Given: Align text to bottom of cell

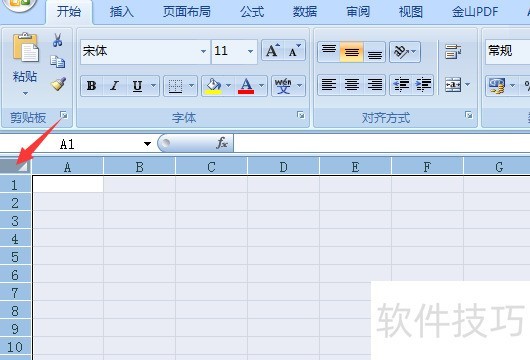Looking at the screenshot, I should pyautogui.click(x=375, y=52).
